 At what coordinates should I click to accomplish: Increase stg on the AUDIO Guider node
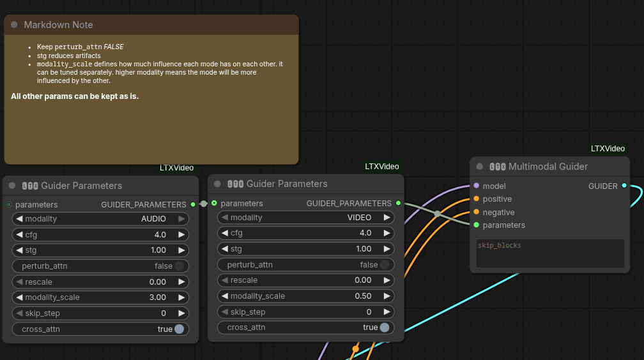point(181,250)
